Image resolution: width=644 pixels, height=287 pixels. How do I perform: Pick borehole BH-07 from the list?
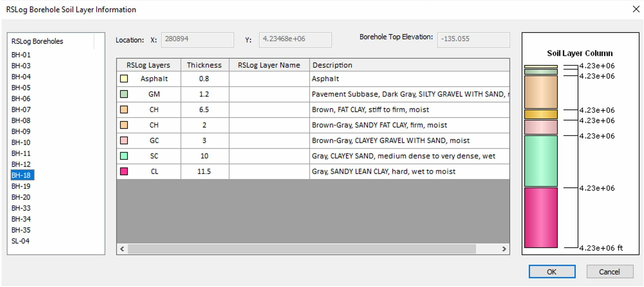tap(21, 109)
